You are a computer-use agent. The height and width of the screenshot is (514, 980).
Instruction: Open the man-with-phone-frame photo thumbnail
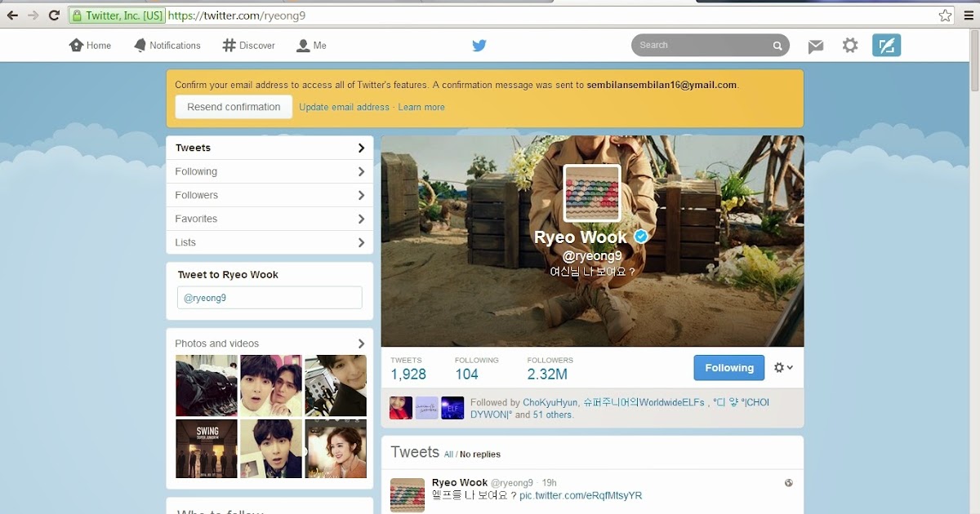(x=271, y=449)
